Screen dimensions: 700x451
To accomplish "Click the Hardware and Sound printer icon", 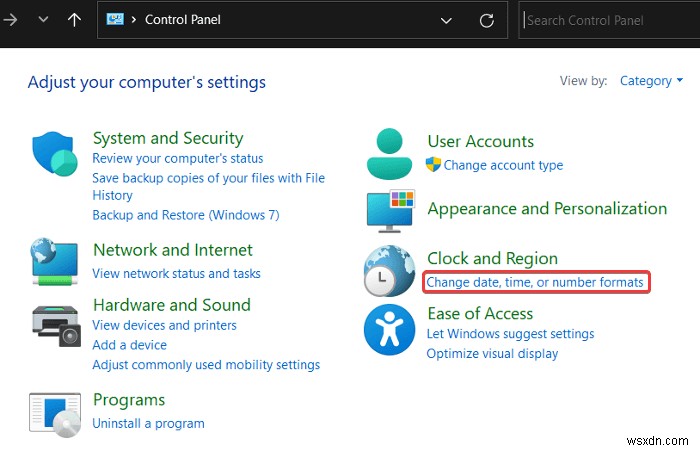I will 55,321.
